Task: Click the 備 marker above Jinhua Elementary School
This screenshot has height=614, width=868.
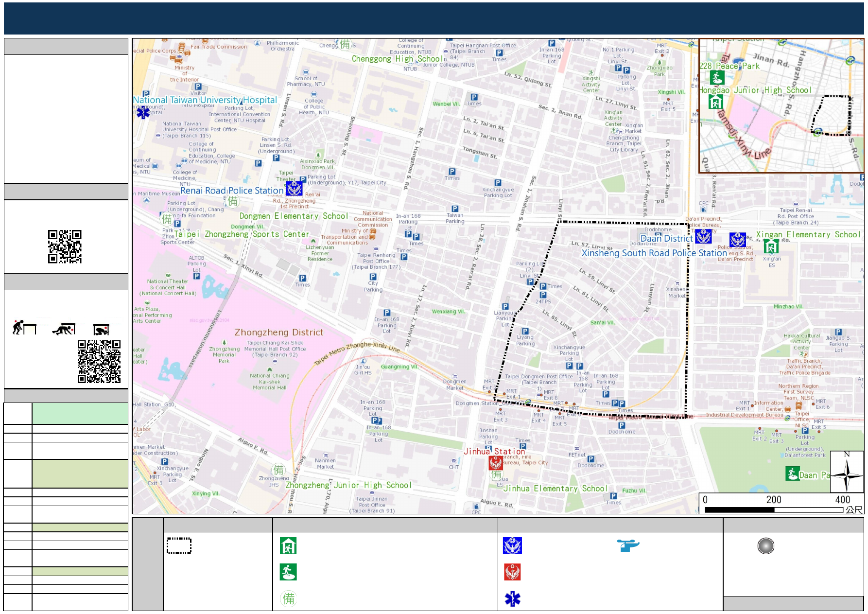Action: coord(496,474)
